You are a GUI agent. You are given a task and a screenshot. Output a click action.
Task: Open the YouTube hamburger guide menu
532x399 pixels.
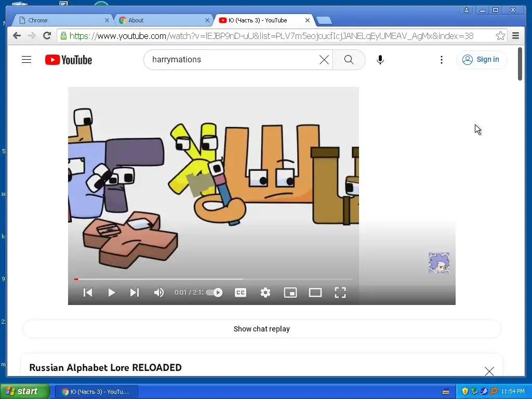pyautogui.click(x=26, y=60)
